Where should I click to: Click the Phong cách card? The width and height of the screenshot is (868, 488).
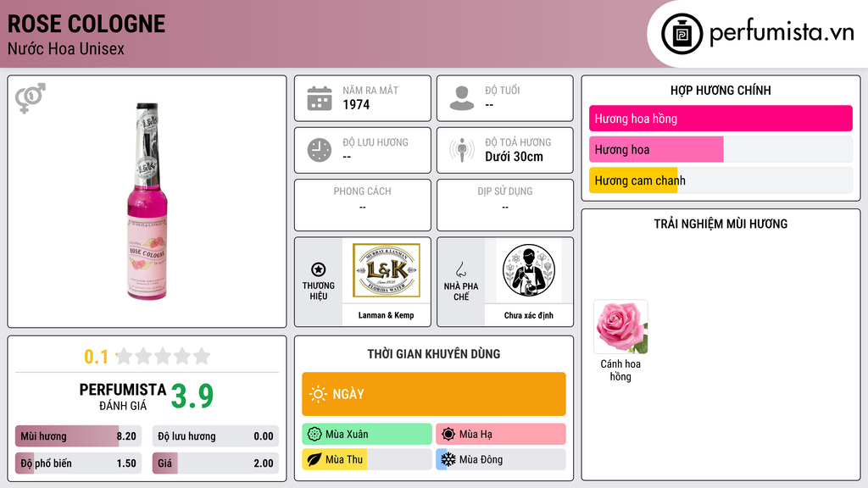click(x=363, y=205)
